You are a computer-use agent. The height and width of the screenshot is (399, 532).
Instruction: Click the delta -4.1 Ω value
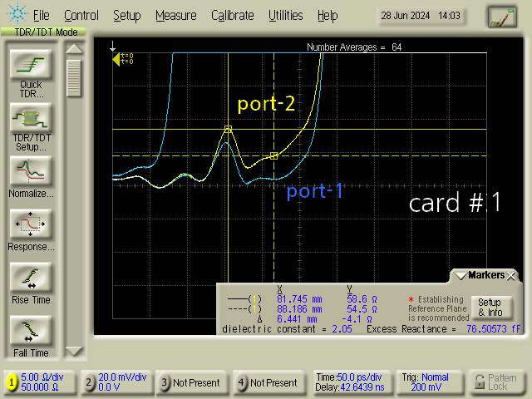[357, 319]
